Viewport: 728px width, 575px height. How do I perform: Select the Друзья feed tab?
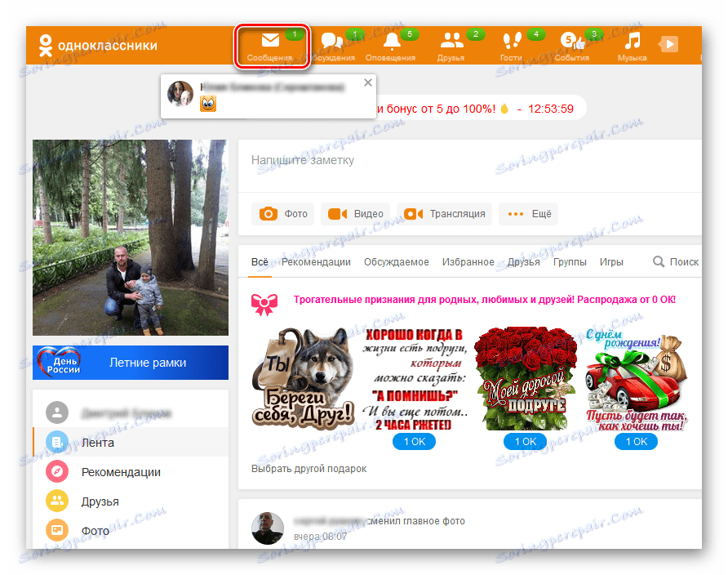524,262
